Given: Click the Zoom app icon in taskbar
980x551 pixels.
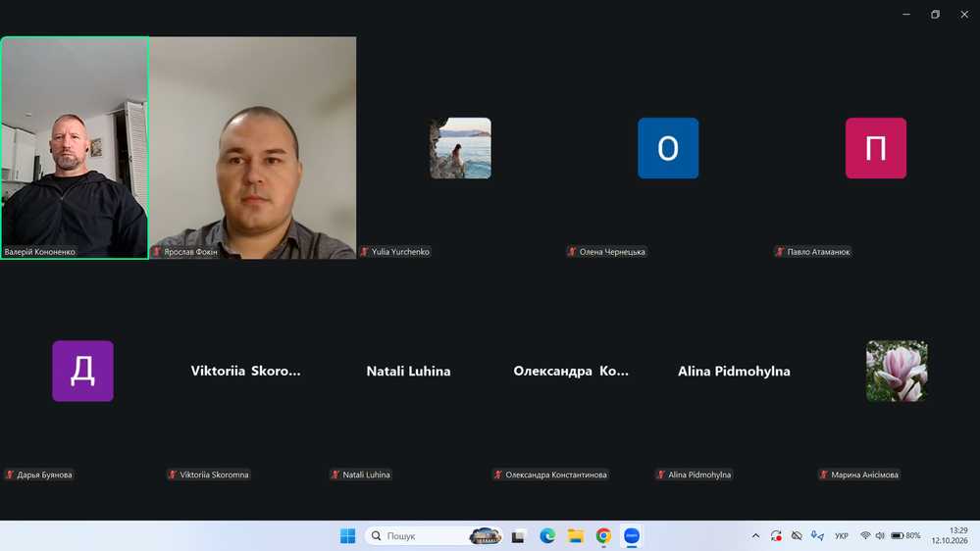Looking at the screenshot, I should (x=632, y=536).
